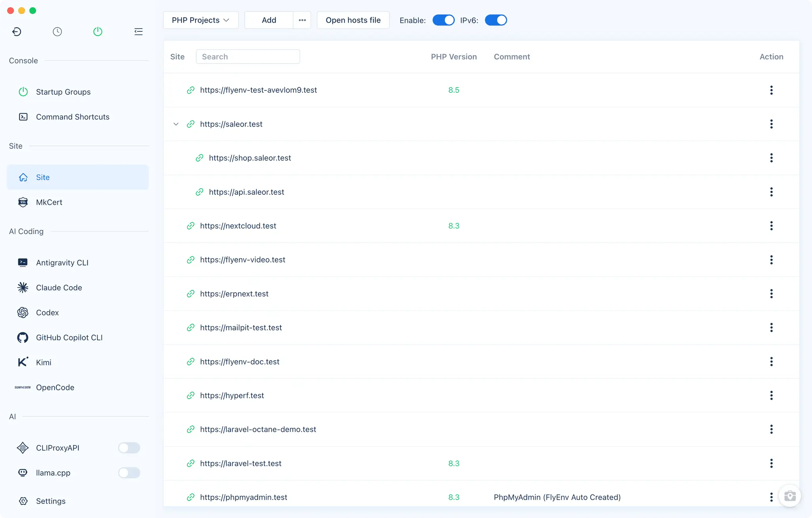
Task: Click the camera screenshot button
Action: click(790, 496)
